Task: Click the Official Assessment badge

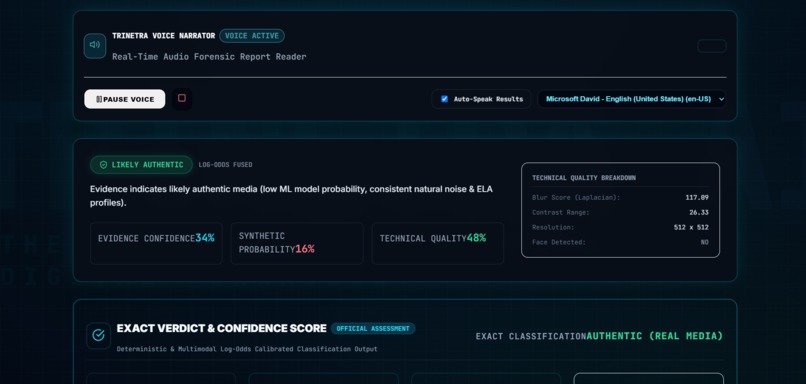Action: pos(373,328)
